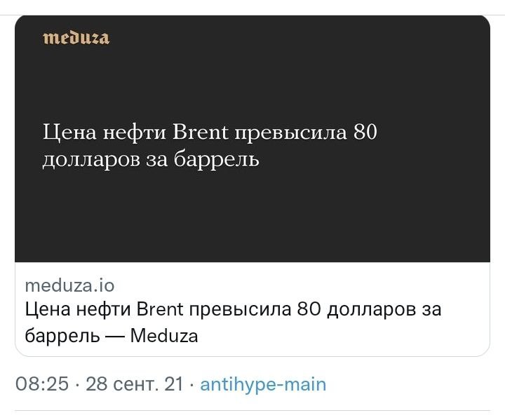Click the number 80 in the dark headline
The height and width of the screenshot is (420, 505).
click(x=365, y=133)
